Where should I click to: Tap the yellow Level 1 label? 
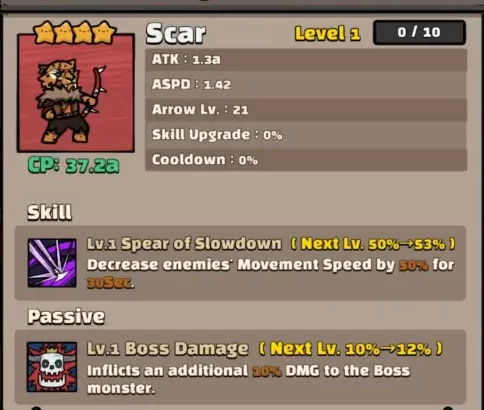click(x=328, y=34)
